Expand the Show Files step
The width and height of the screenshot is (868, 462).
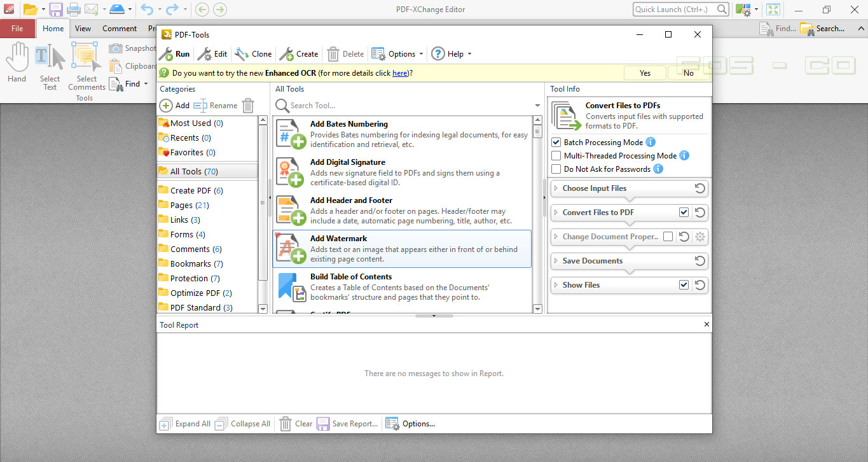tap(556, 285)
